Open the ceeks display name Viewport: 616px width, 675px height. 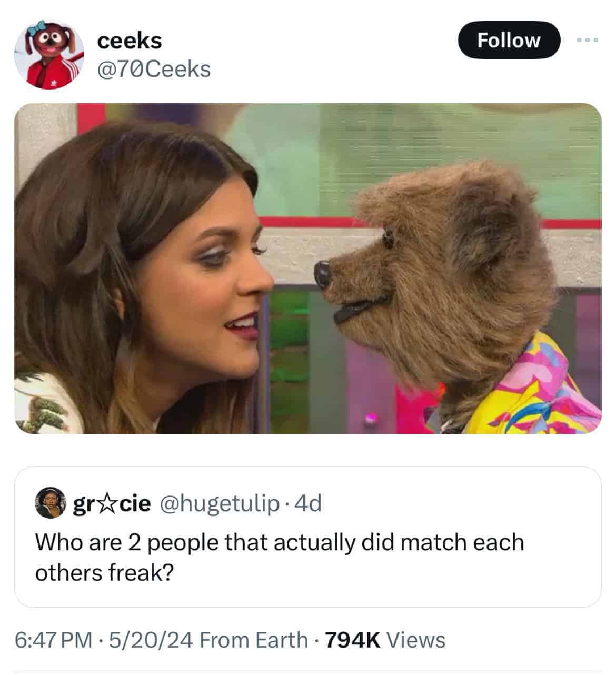(x=130, y=41)
